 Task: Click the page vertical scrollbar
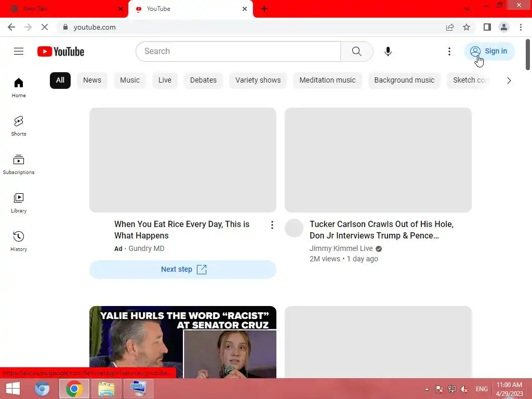pyautogui.click(x=528, y=55)
